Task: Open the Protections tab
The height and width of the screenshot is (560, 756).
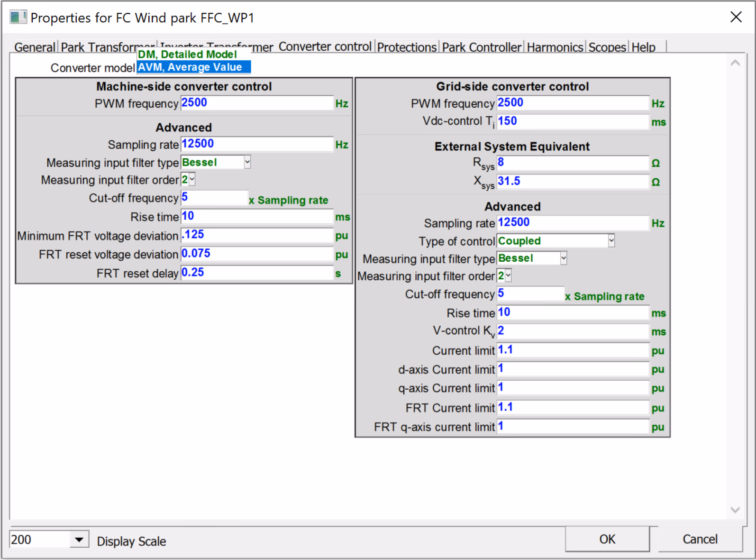Action: tap(407, 47)
